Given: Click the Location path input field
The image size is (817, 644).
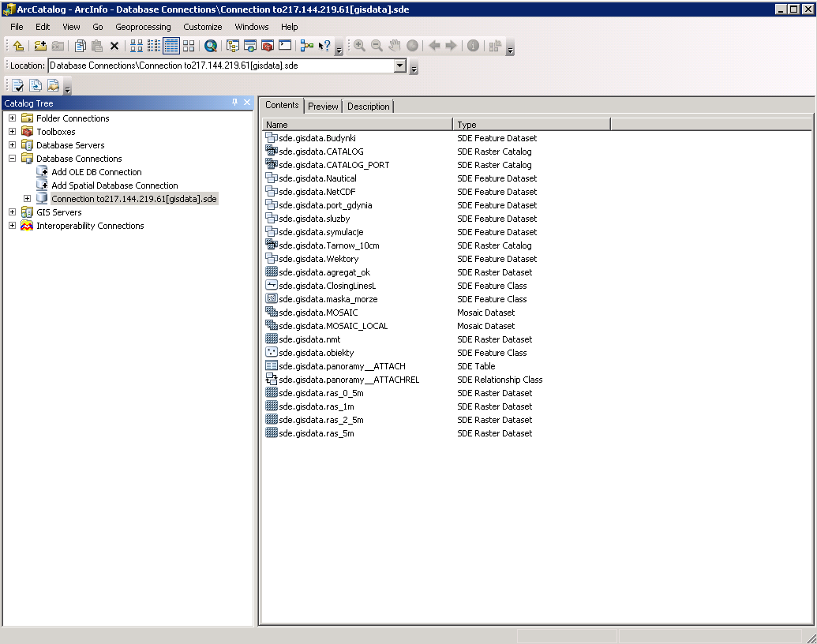Looking at the screenshot, I should tap(222, 66).
